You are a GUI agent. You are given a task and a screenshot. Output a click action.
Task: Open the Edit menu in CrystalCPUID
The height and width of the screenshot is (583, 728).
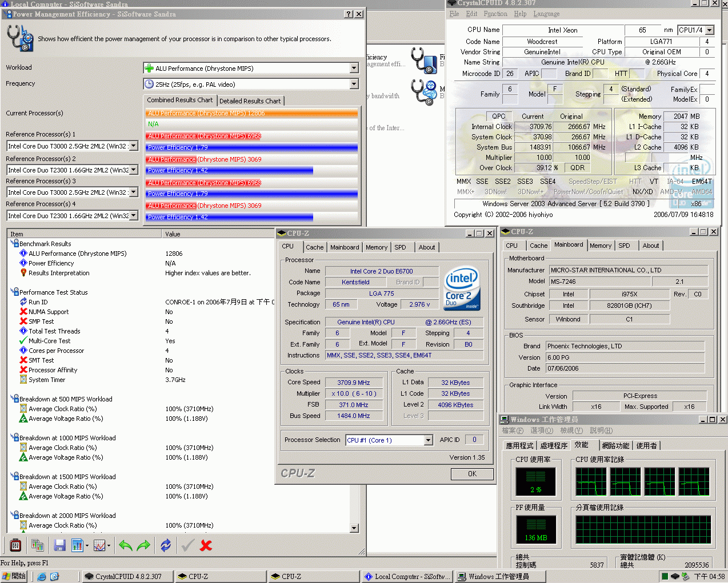pos(471,14)
